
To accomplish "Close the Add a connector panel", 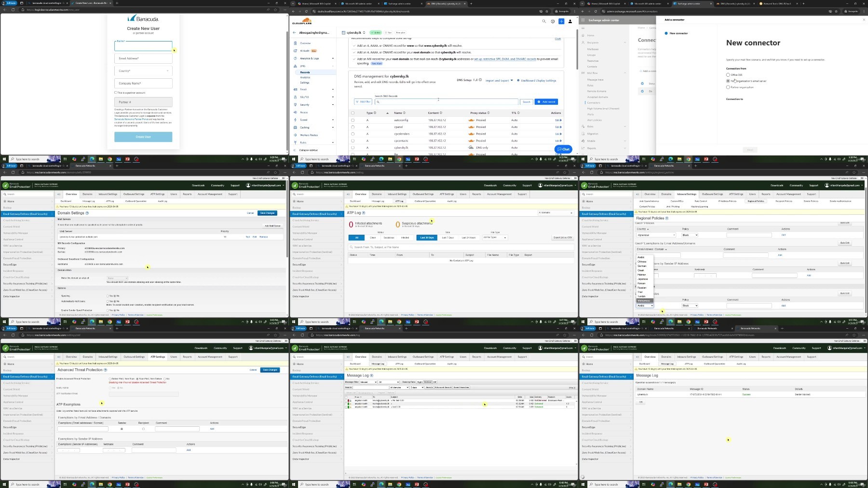I will point(864,20).
